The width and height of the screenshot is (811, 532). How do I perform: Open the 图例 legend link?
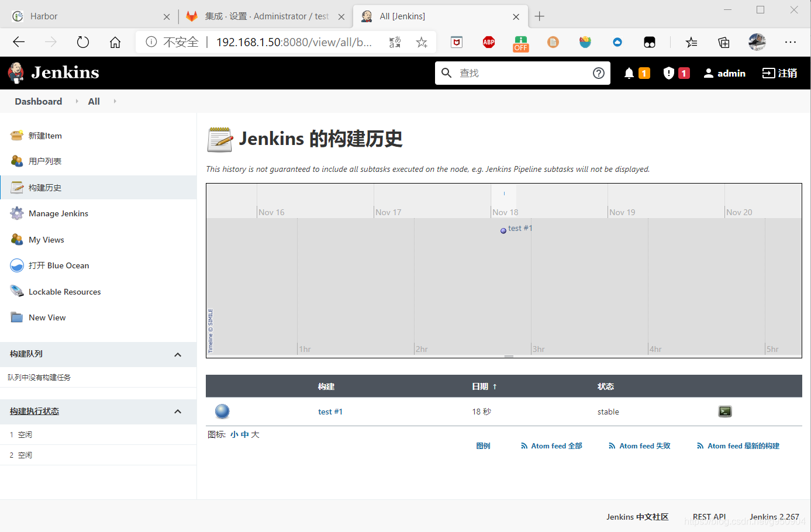pos(483,445)
